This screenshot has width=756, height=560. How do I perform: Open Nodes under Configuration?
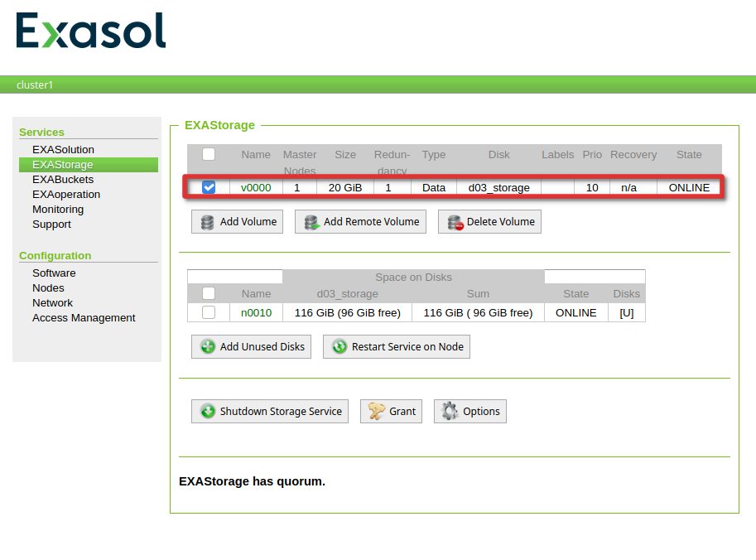(48, 288)
